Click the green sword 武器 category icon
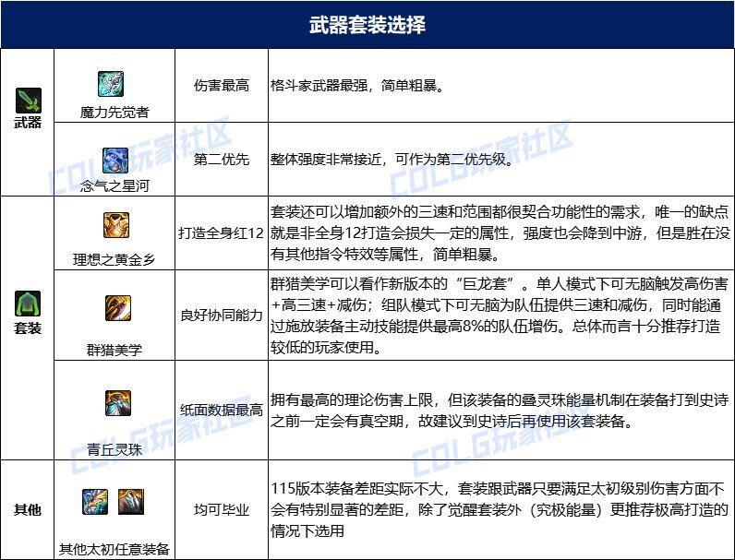This screenshot has width=735, height=560. (x=28, y=101)
